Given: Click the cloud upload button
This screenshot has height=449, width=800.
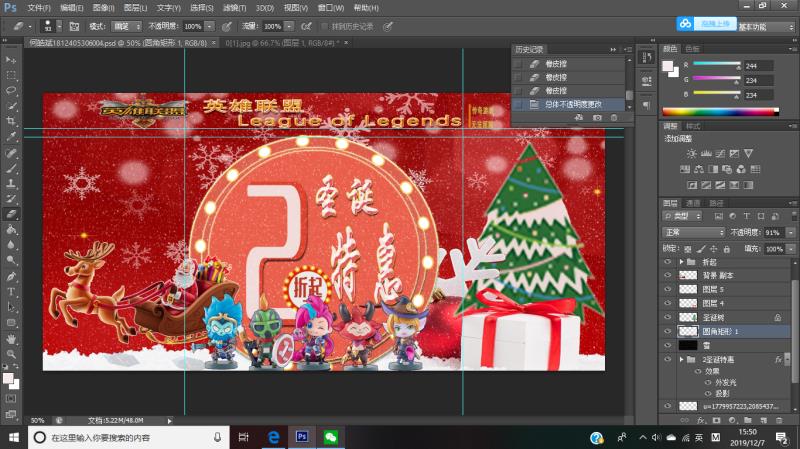Looking at the screenshot, I should click(707, 23).
